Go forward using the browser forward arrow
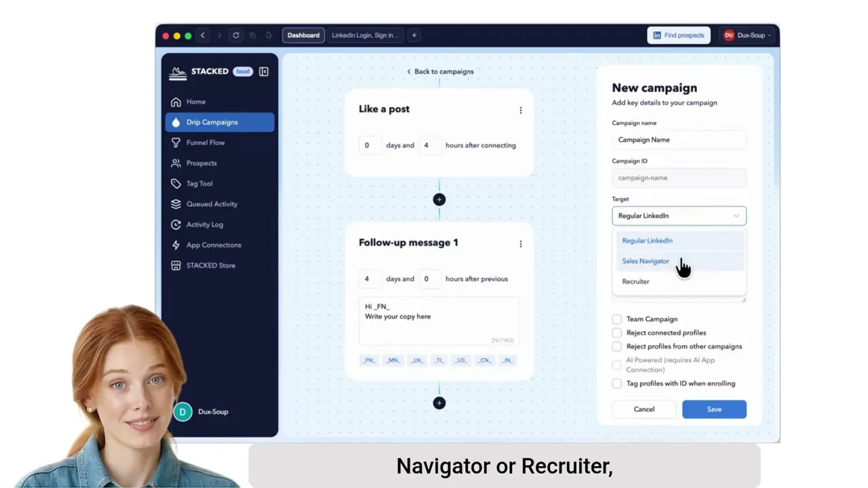868x488 pixels. pyautogui.click(x=219, y=35)
